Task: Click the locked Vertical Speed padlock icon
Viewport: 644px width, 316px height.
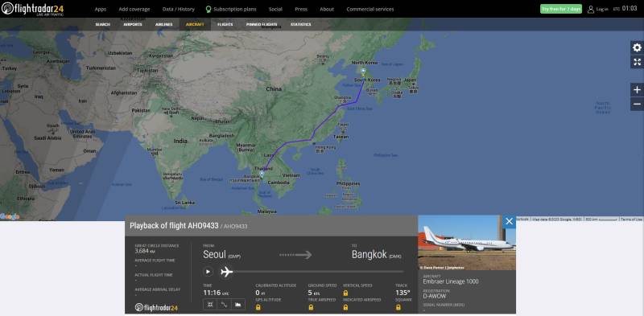Action: tap(345, 293)
